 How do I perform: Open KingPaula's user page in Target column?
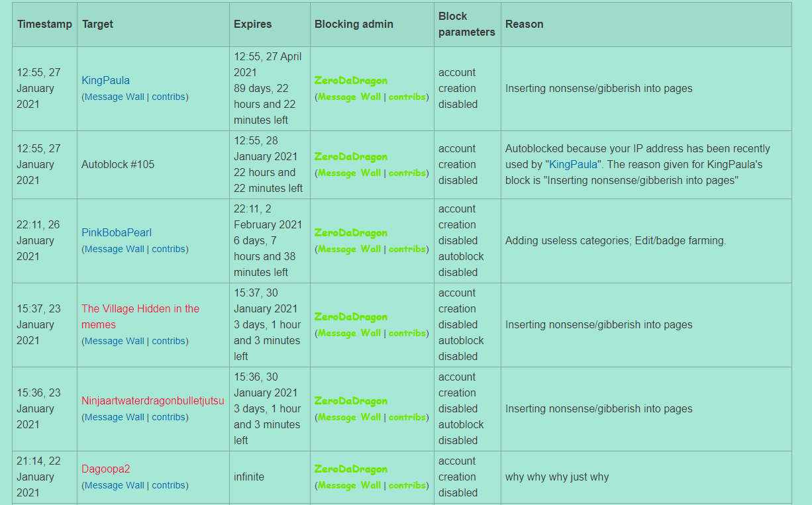pos(105,80)
